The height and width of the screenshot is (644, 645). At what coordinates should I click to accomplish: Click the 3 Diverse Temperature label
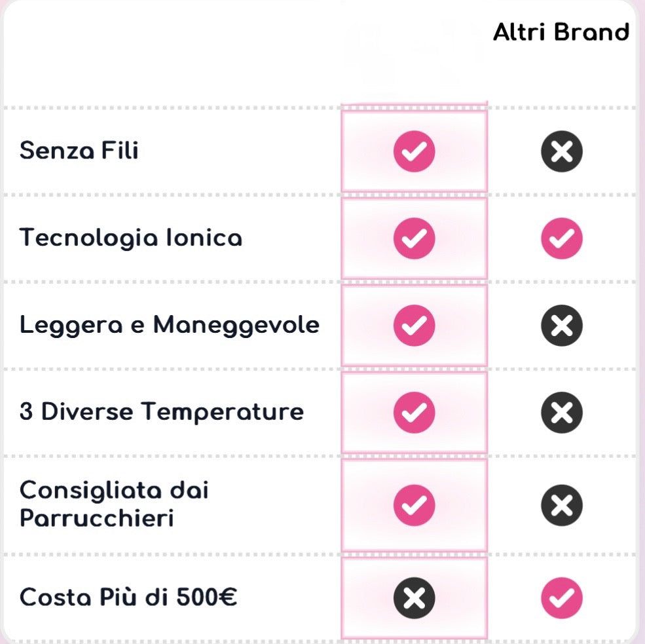[x=162, y=412]
